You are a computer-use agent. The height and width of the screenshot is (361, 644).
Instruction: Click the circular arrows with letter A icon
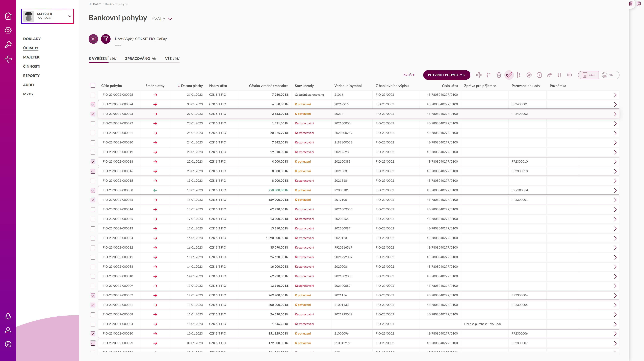pyautogui.click(x=529, y=75)
